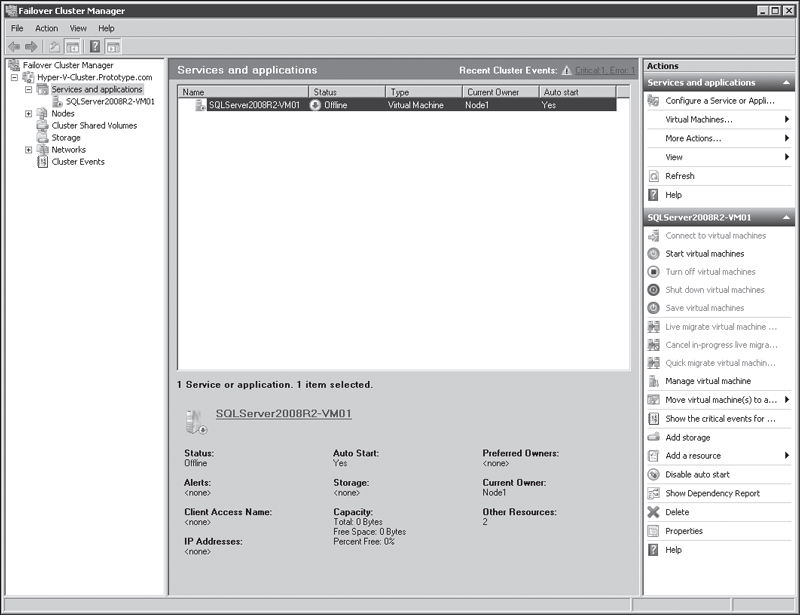The image size is (800, 615).
Task: Open the Virtual Machines submenu arrow
Action: [787, 119]
